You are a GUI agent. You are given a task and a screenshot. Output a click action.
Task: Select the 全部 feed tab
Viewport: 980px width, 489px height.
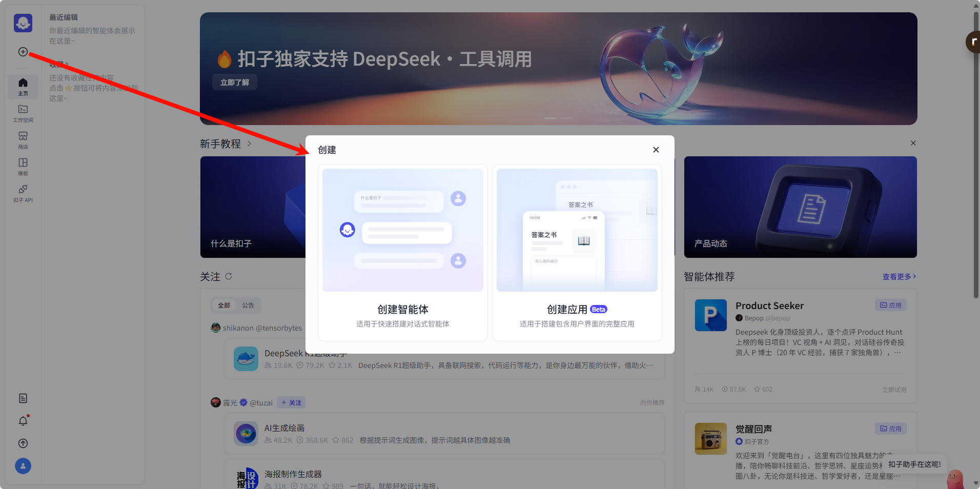pos(224,305)
